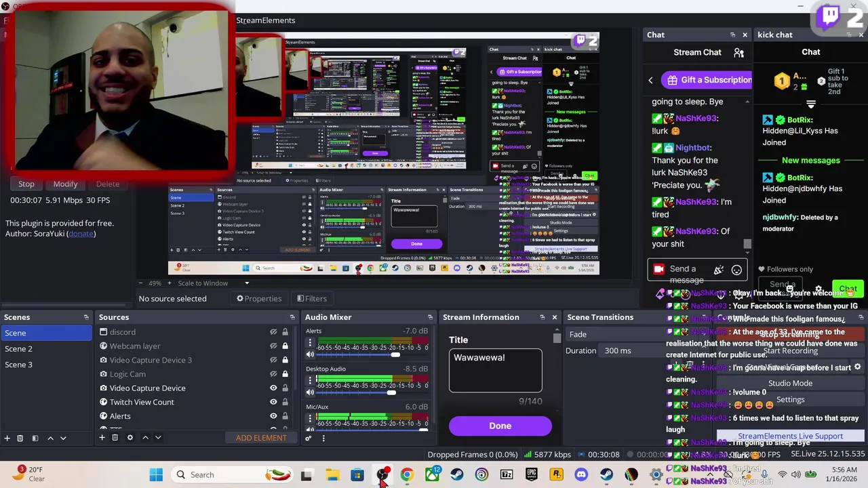Screen dimensions: 868x488
Task: Undock the Sources panel
Action: click(292, 317)
